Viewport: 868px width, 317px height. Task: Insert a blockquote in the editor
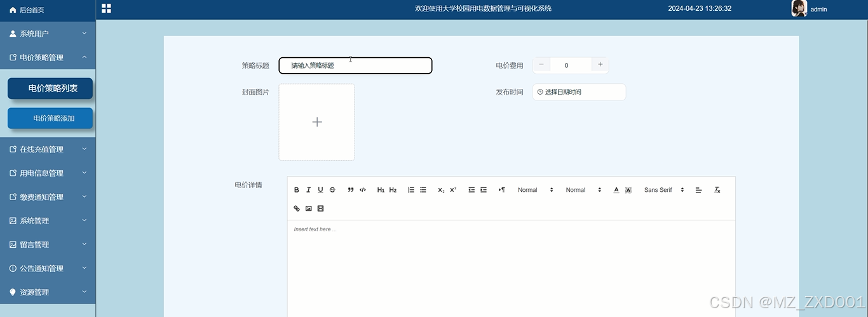coord(351,190)
